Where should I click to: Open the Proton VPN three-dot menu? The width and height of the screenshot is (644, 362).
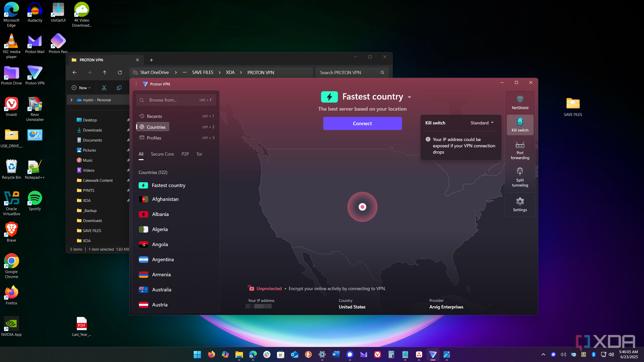[x=136, y=84]
